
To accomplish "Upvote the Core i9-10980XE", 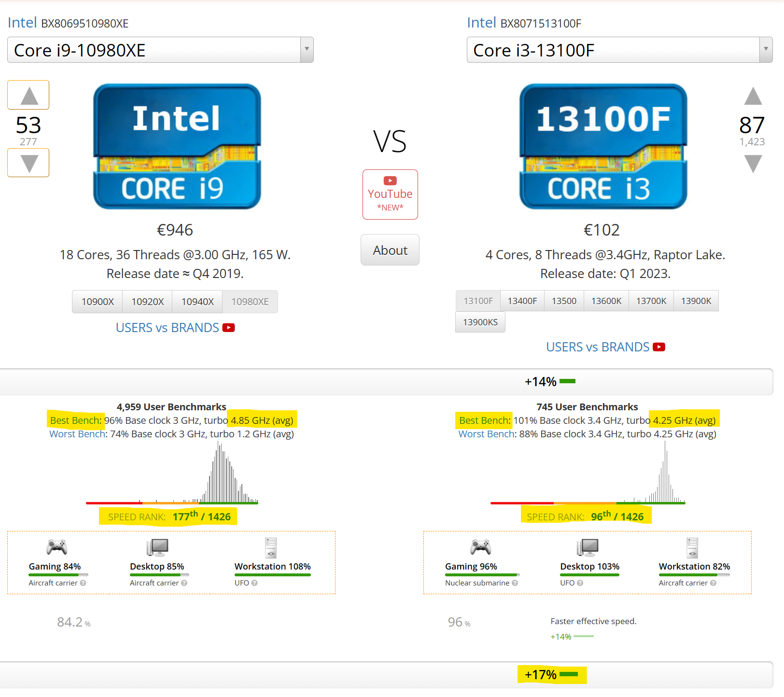I will 28,95.
